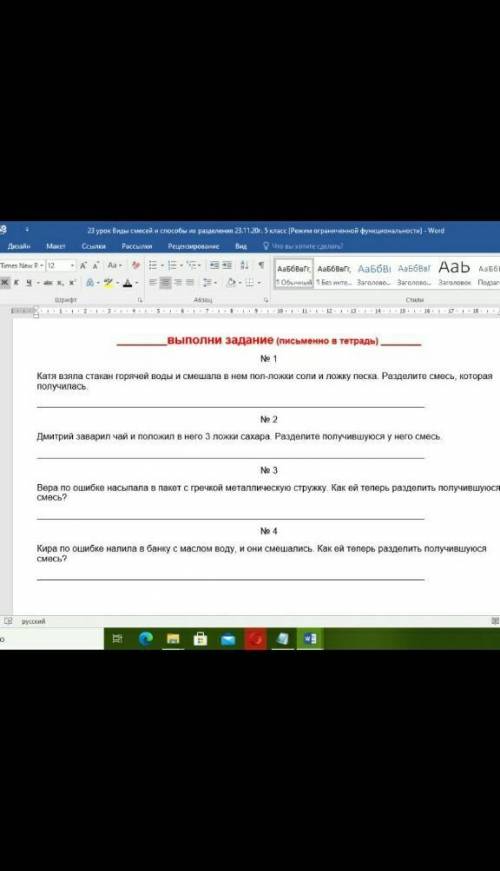
Task: Toggle underline formatting button
Action: pos(28,283)
